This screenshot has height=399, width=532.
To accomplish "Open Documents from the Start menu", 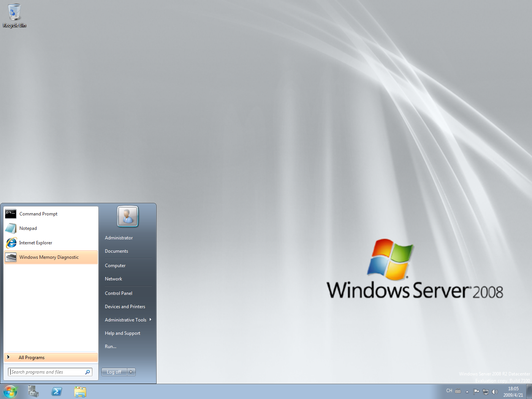I will [x=117, y=251].
